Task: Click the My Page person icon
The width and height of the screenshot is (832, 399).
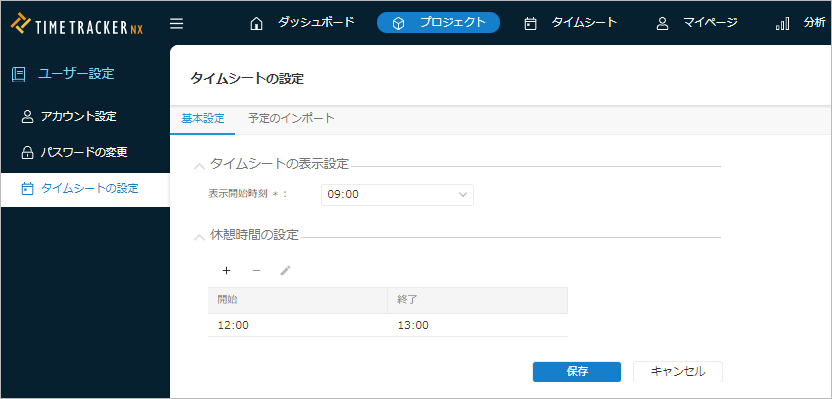Action: tap(662, 24)
